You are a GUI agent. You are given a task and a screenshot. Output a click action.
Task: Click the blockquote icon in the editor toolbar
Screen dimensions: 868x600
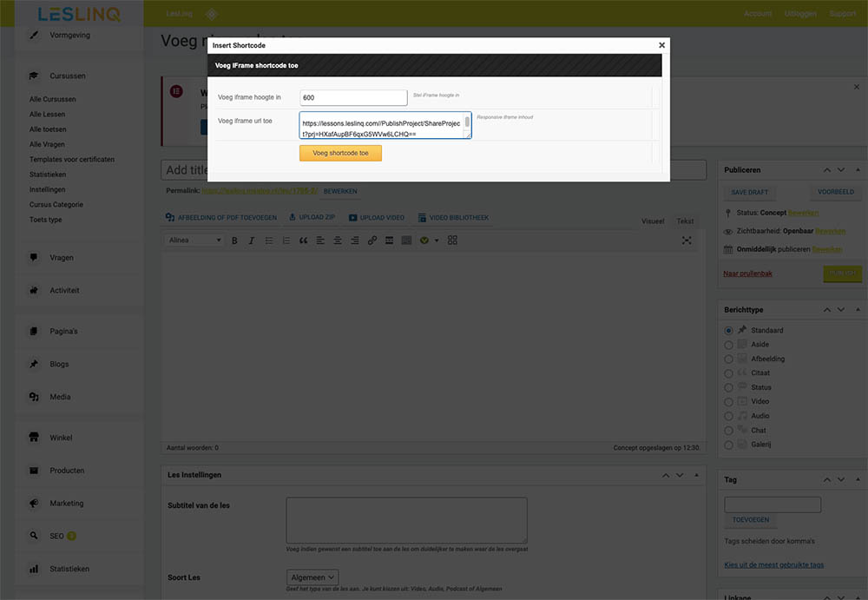coord(304,241)
